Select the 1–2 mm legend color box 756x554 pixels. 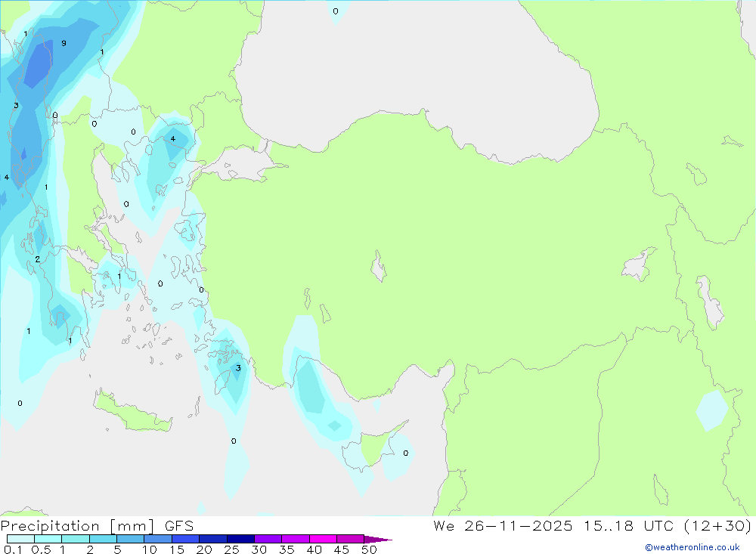pyautogui.click(x=76, y=539)
